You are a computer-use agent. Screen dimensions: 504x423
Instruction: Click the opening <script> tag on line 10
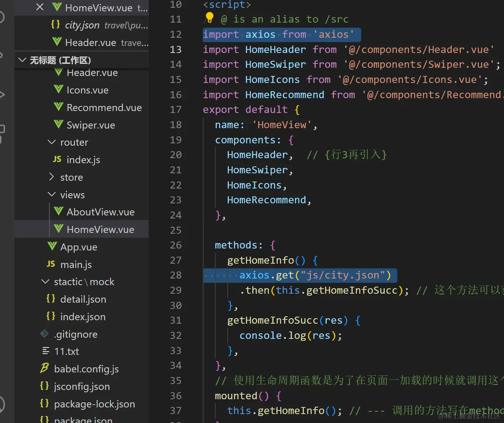227,5
